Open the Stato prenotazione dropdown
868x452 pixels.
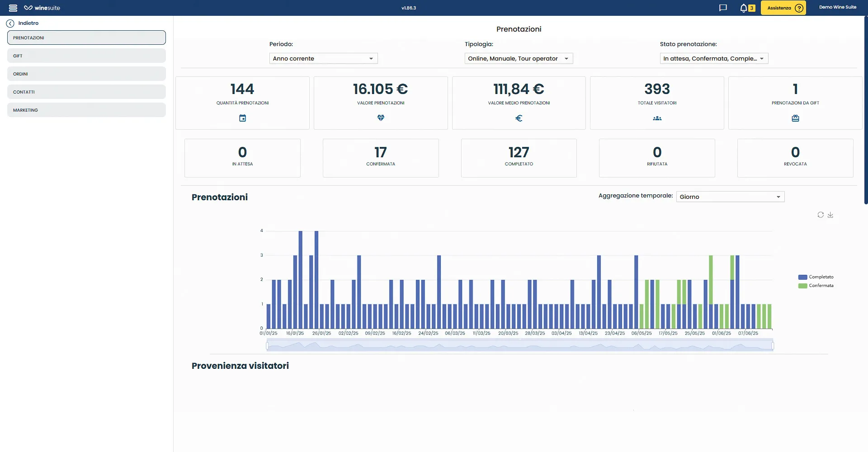[x=714, y=59]
